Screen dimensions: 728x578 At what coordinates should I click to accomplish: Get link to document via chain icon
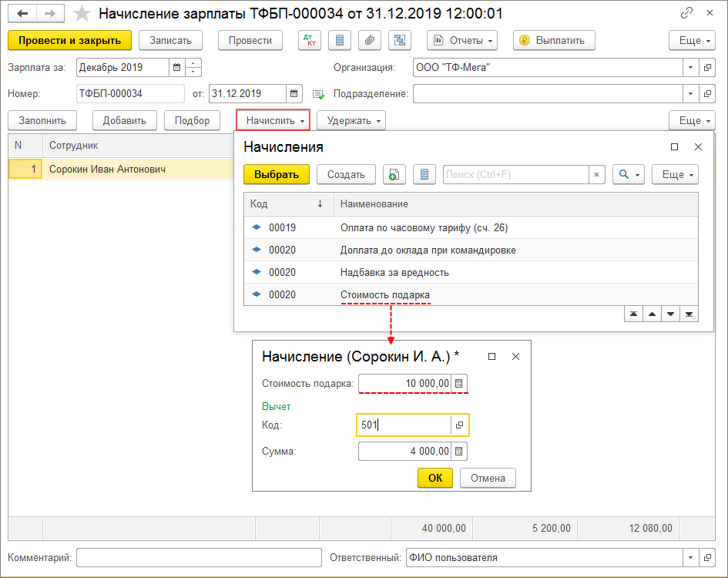[x=686, y=13]
